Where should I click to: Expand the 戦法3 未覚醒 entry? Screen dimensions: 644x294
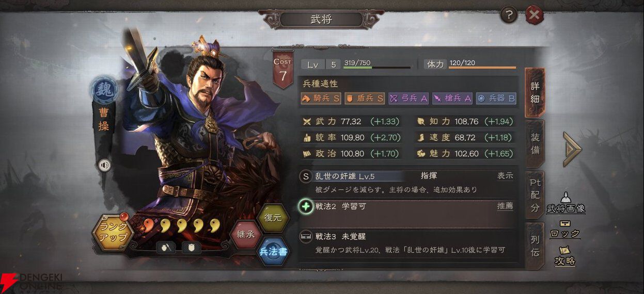click(408, 243)
